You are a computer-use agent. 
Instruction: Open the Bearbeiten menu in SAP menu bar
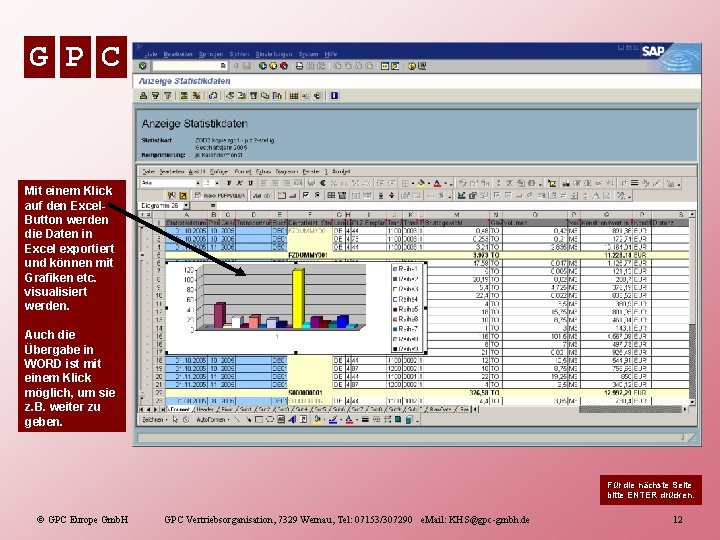(178, 54)
